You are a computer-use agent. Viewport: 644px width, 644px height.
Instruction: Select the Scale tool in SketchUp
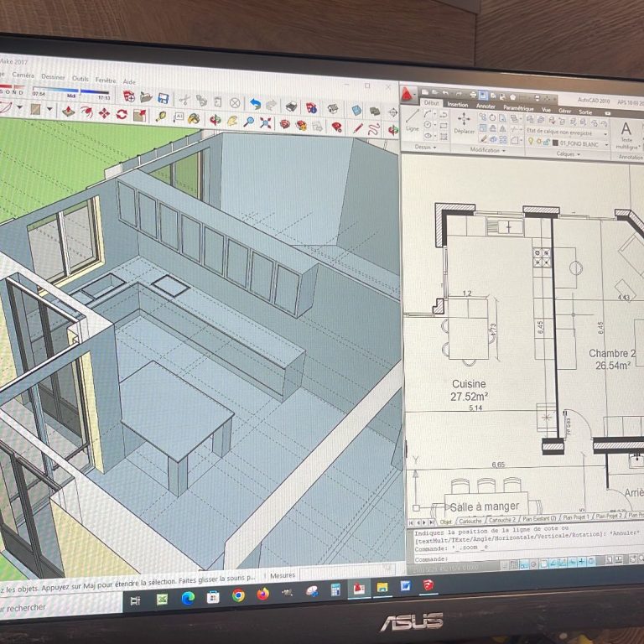(140, 116)
